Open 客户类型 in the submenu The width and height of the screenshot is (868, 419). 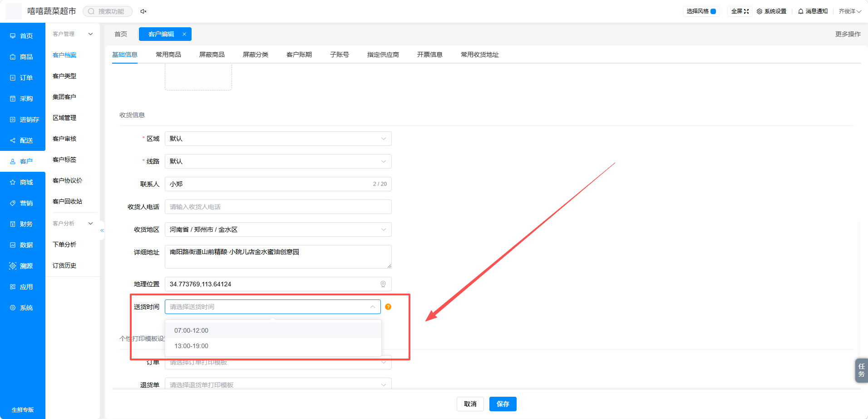(64, 76)
